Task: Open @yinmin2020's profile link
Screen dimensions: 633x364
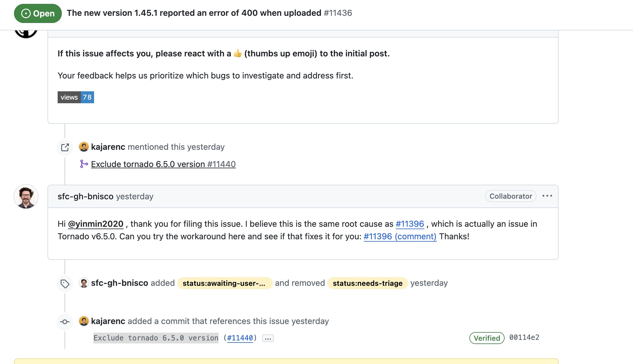Action: (96, 224)
